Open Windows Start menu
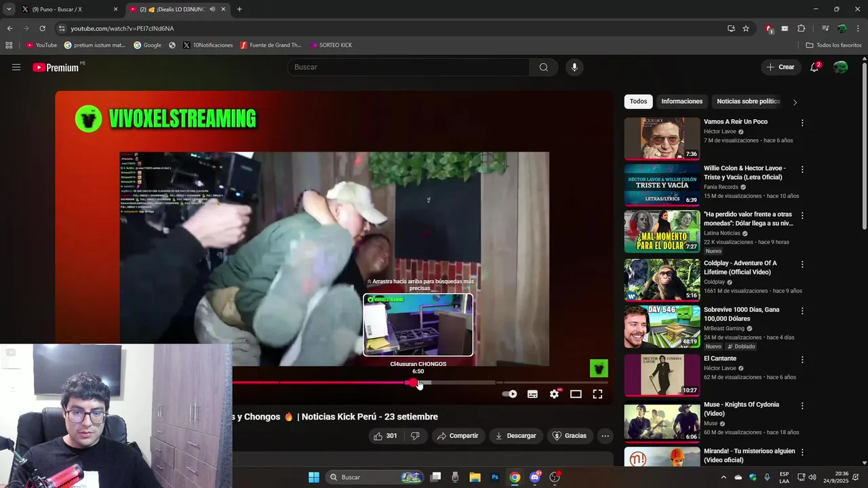Viewport: 868px width, 488px height. click(x=314, y=477)
